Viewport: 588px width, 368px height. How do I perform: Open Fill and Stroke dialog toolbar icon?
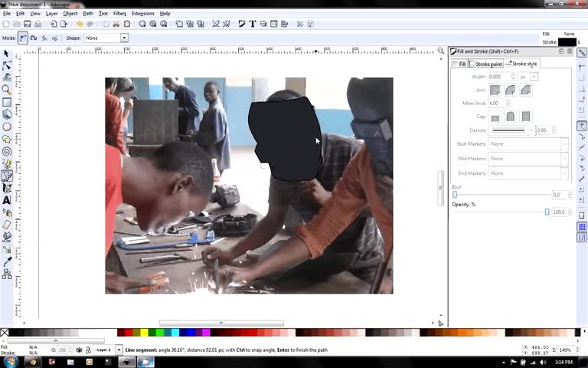coord(242,24)
